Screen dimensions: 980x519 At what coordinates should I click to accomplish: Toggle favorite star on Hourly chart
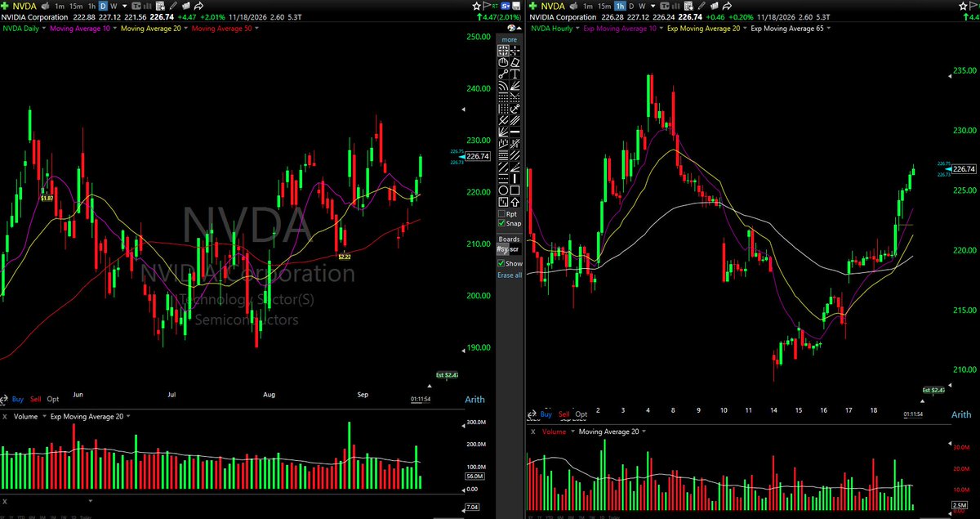point(963,6)
